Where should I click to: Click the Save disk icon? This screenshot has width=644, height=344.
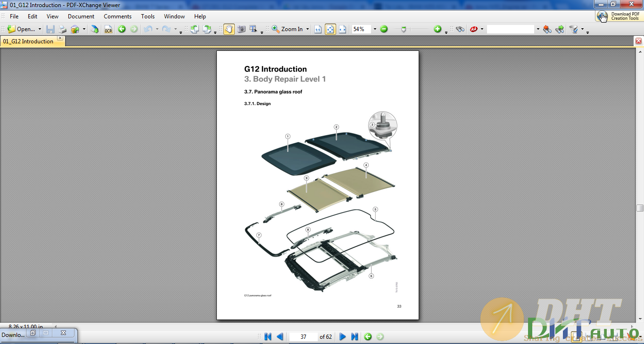[x=50, y=29]
